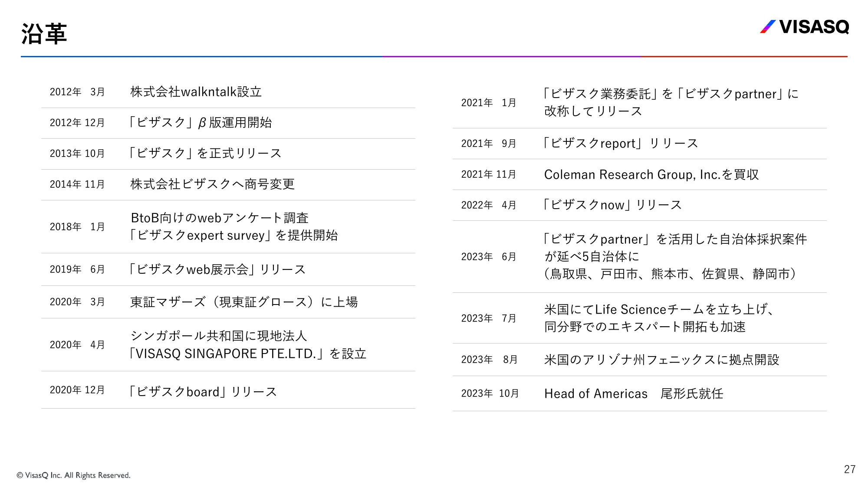Select the slide title 沿革
Screen dimensions: 868x488
[x=44, y=34]
